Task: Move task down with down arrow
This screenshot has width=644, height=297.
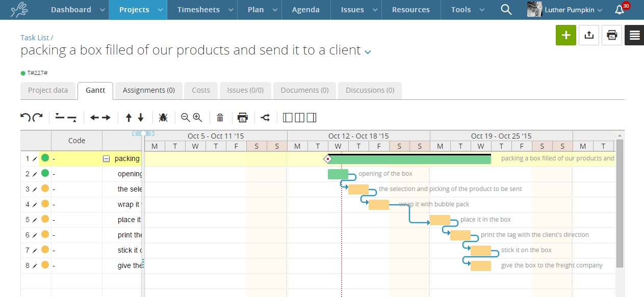Action: pos(141,118)
